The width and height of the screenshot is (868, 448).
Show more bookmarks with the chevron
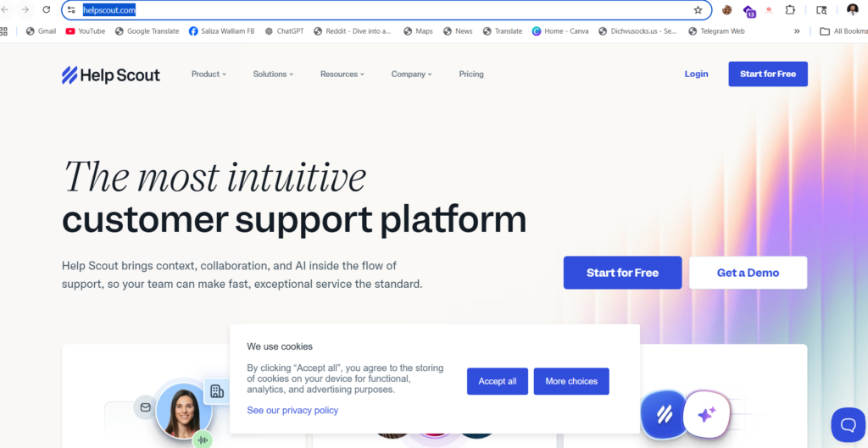[x=797, y=31]
